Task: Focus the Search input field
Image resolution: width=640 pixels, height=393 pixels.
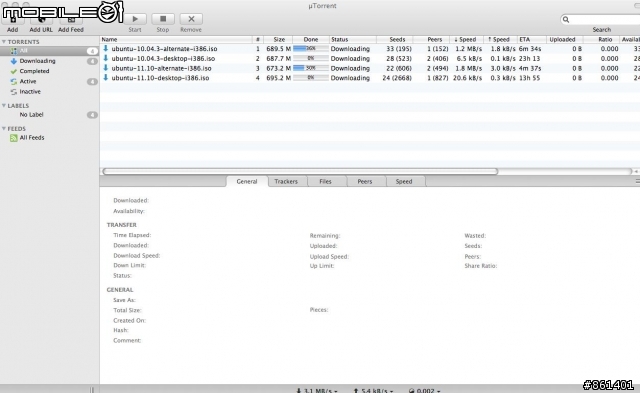Action: point(601,20)
